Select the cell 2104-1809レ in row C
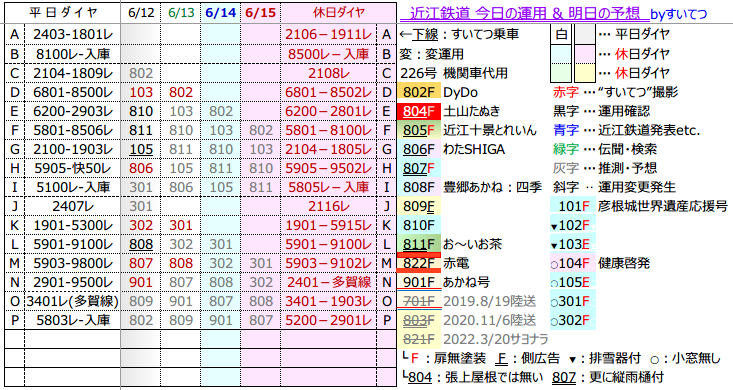Viewport: 733px width, 390px height. point(73,73)
